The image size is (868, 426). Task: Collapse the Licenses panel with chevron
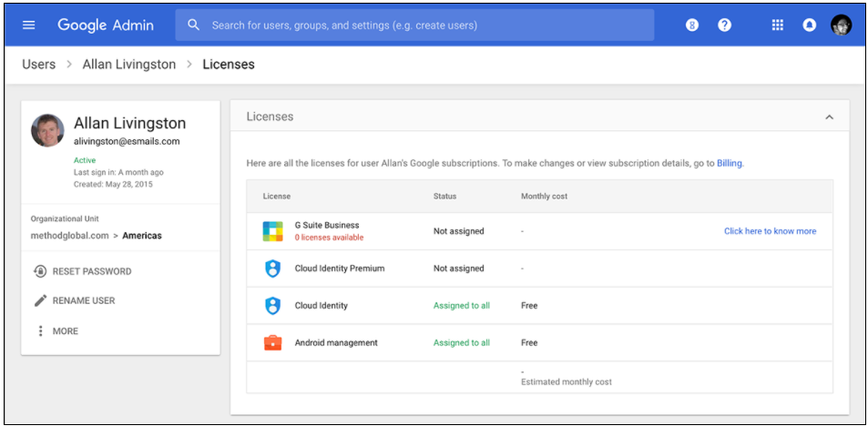coord(829,117)
